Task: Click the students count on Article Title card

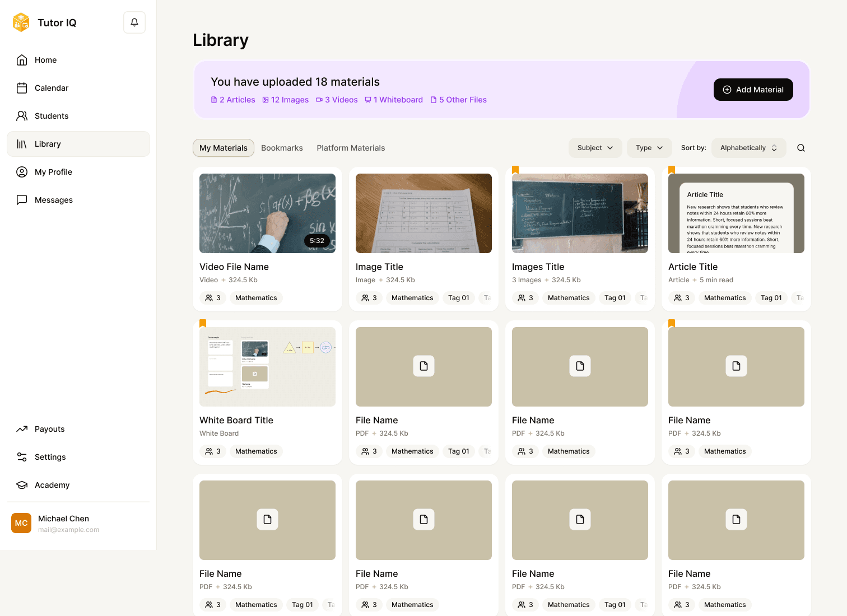Action: (x=682, y=298)
